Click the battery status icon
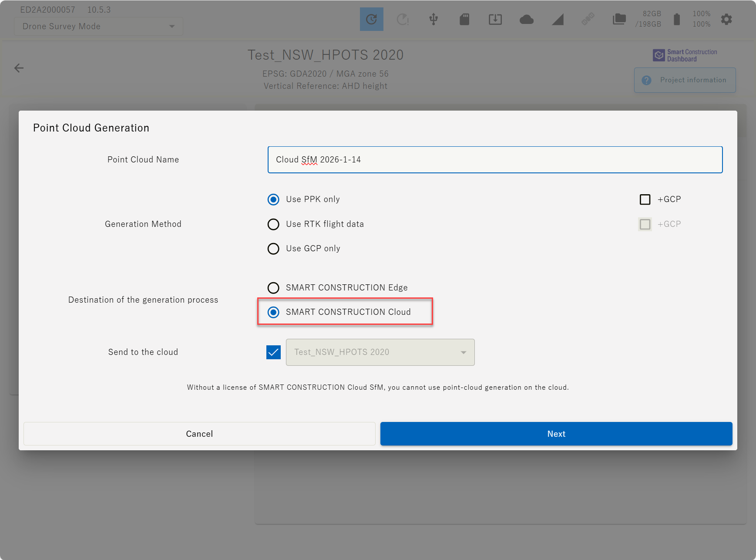The height and width of the screenshot is (560, 756). 677,19
